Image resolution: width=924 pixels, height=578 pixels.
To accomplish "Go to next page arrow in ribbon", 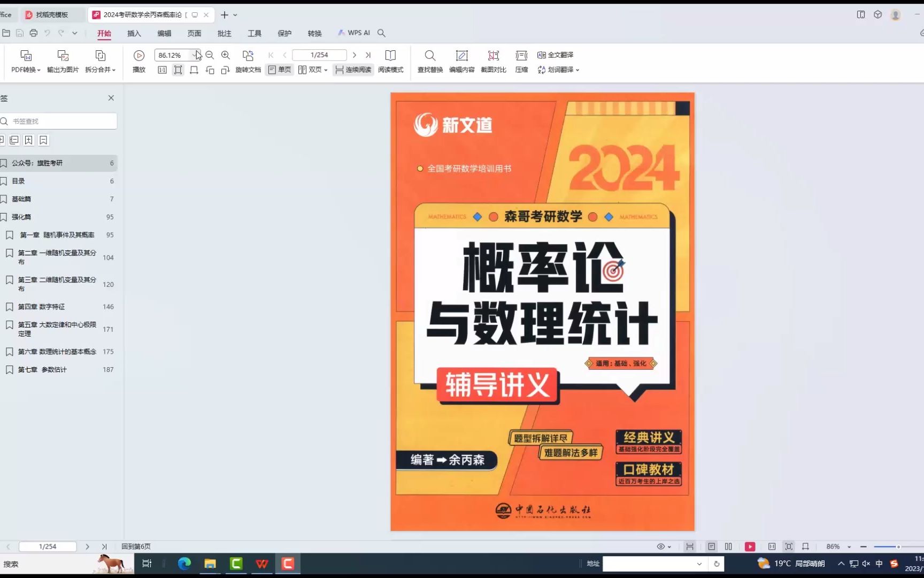I will point(354,55).
